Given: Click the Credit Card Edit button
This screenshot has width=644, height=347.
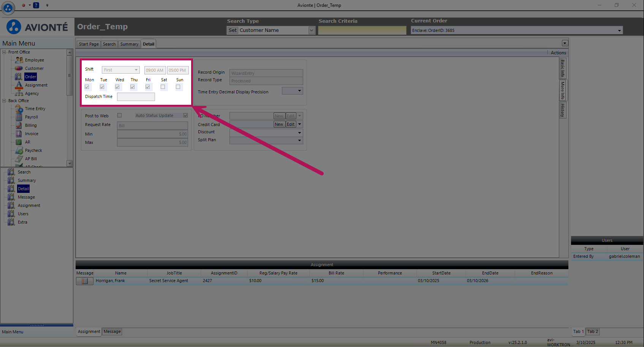Looking at the screenshot, I should (291, 124).
